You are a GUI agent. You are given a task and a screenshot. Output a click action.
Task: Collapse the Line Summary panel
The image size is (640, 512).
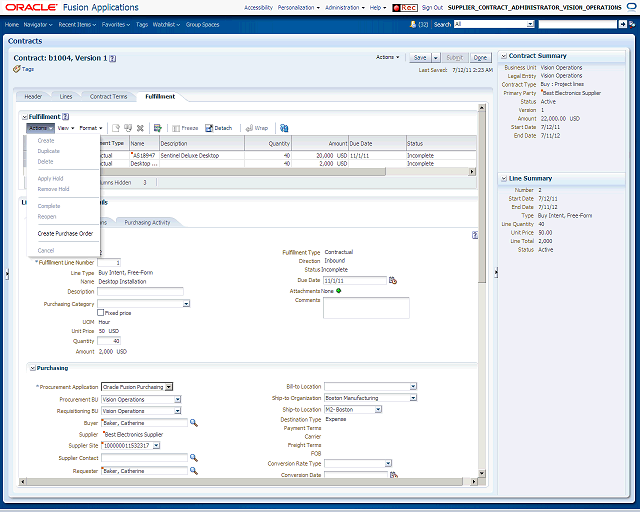(x=504, y=178)
